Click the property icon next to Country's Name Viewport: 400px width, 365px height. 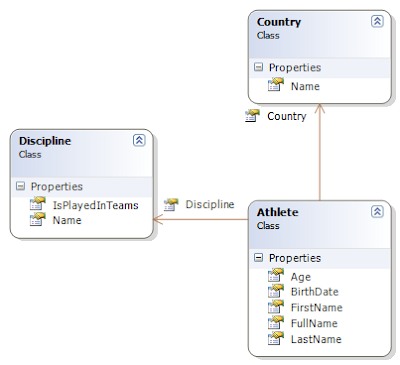tap(276, 85)
